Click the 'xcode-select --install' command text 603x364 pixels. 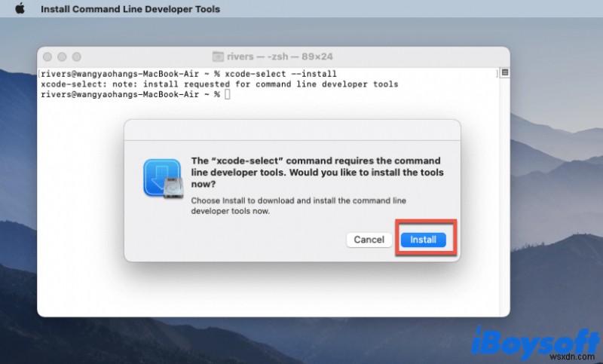coord(280,74)
